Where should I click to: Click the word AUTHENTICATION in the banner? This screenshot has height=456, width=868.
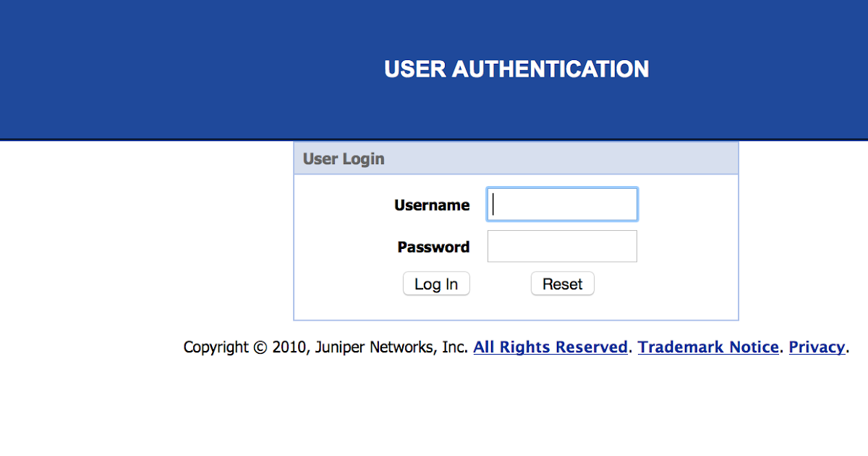[550, 69]
